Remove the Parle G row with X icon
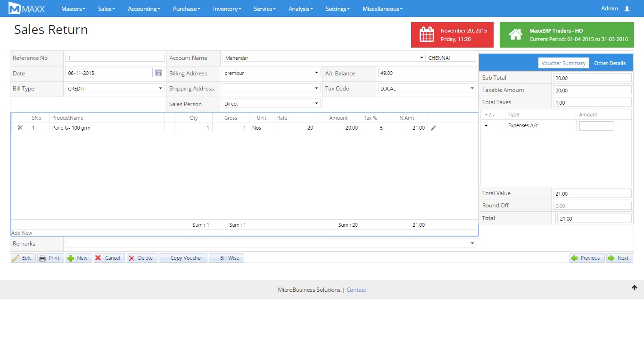This screenshot has height=362, width=644. click(x=20, y=128)
